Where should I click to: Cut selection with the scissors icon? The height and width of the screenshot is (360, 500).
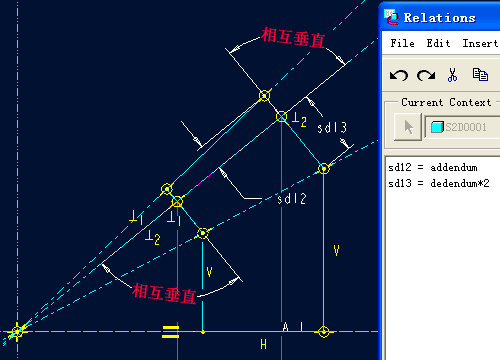(x=452, y=75)
